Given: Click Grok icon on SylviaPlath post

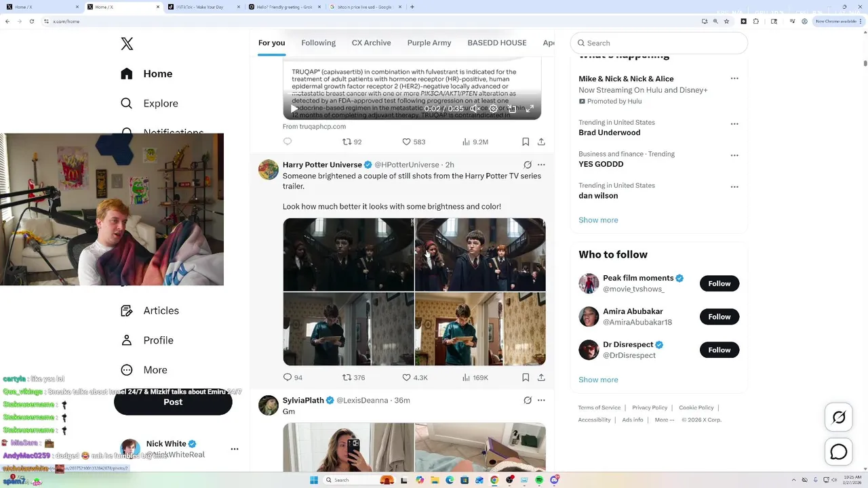Looking at the screenshot, I should [x=528, y=401].
